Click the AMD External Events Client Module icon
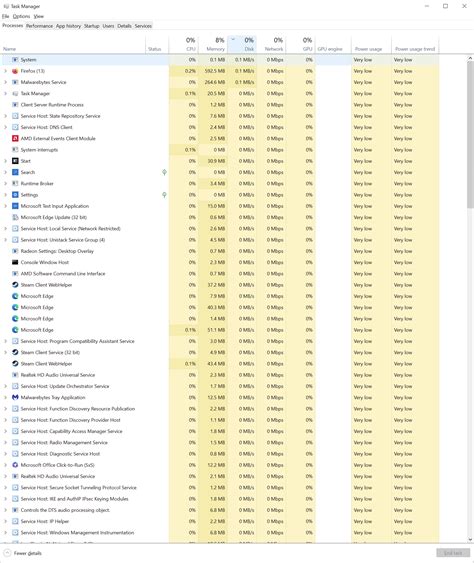Image resolution: width=474 pixels, height=563 pixels. click(15, 139)
